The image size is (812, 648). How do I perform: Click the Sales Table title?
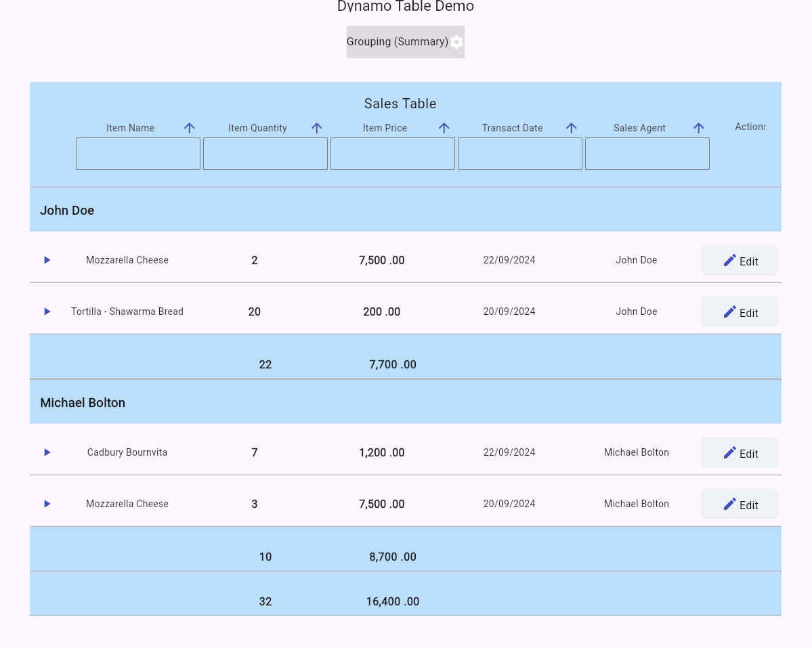400,104
